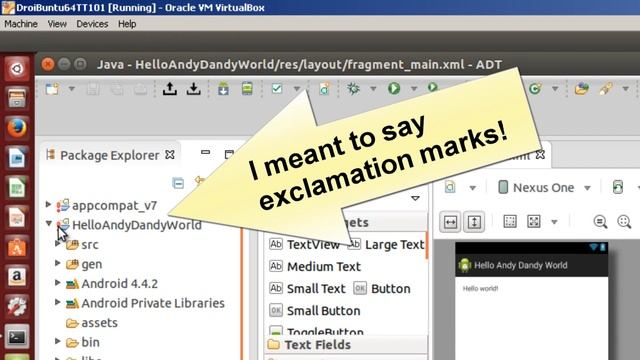Open the New wizard dropdown arrow
Screen dimensions: 640x360
click(71, 89)
